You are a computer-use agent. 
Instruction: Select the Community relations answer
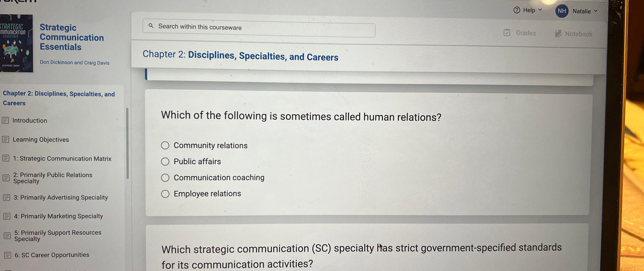(165, 145)
